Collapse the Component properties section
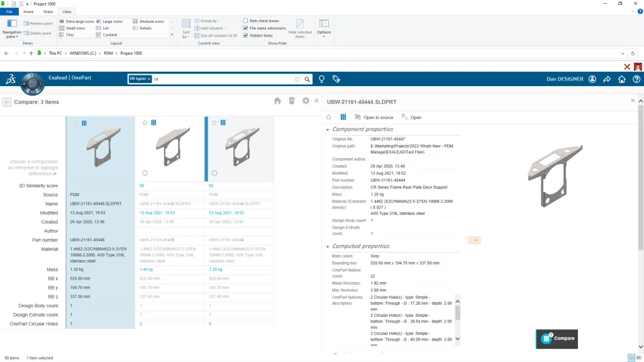This screenshot has width=644, height=362. point(328,129)
